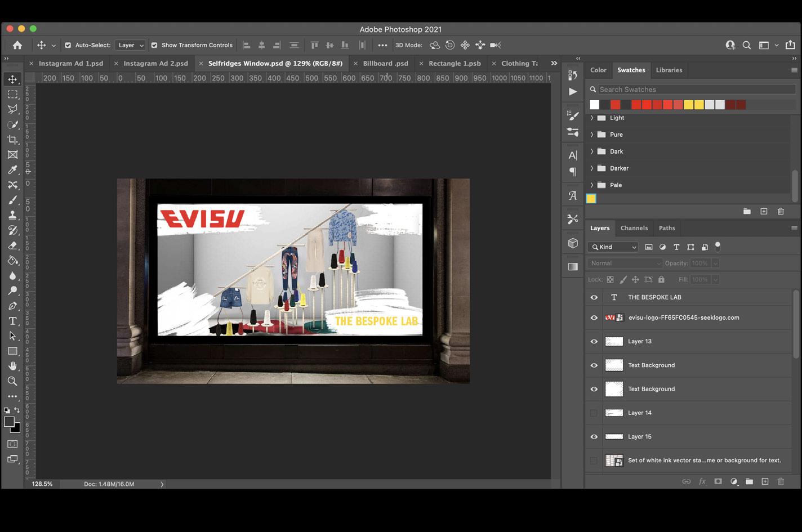The image size is (802, 532).
Task: Create a new layer in Layers panel
Action: [x=765, y=481]
